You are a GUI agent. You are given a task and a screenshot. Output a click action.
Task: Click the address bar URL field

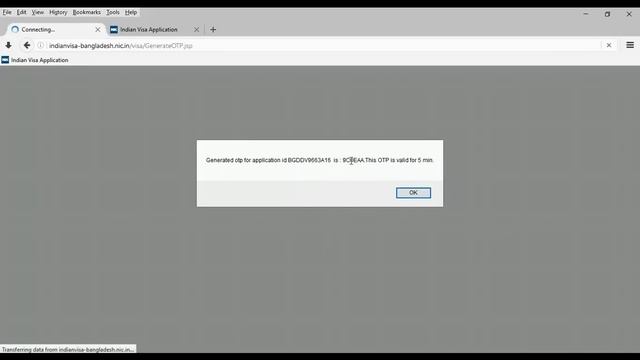(x=322, y=45)
